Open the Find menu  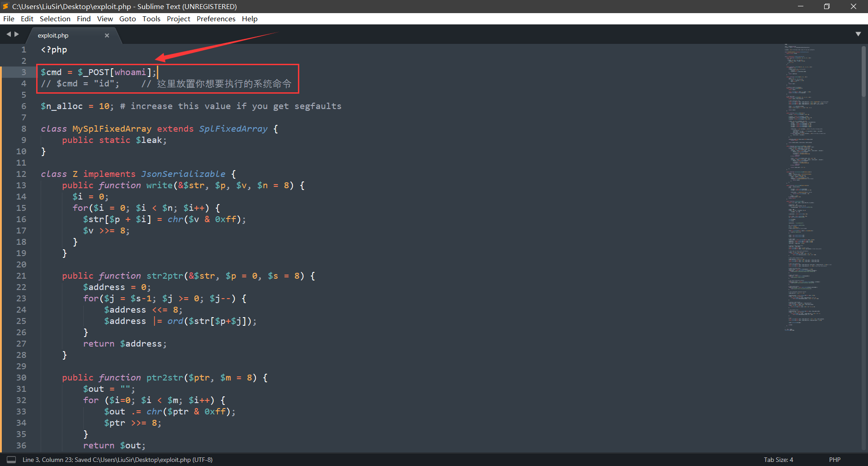click(84, 19)
